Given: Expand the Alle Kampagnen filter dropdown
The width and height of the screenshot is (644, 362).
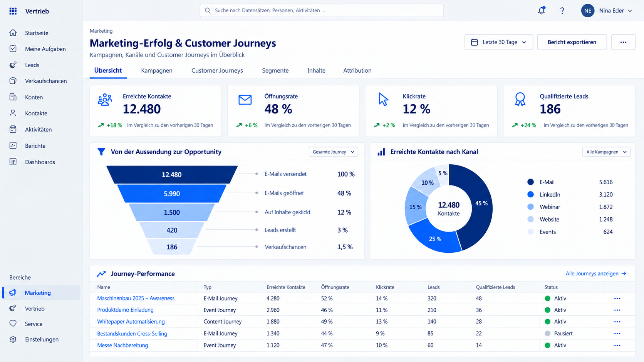Looking at the screenshot, I should click(x=606, y=152).
